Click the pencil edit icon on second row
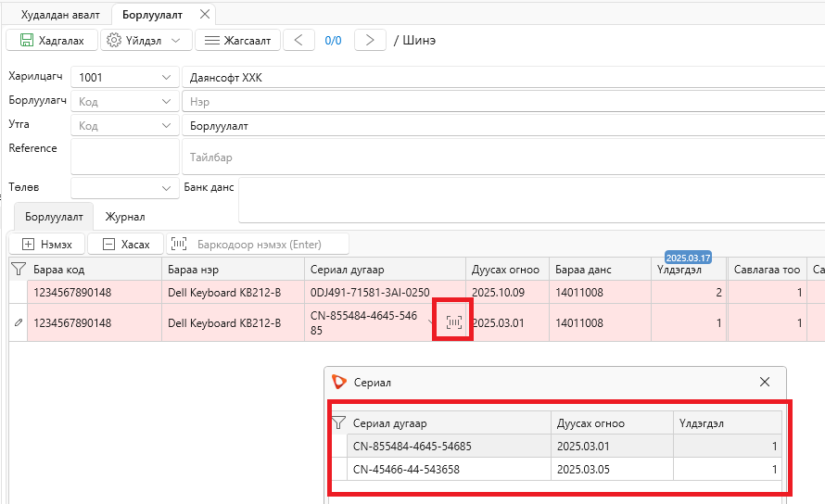825x504 pixels. (x=19, y=322)
